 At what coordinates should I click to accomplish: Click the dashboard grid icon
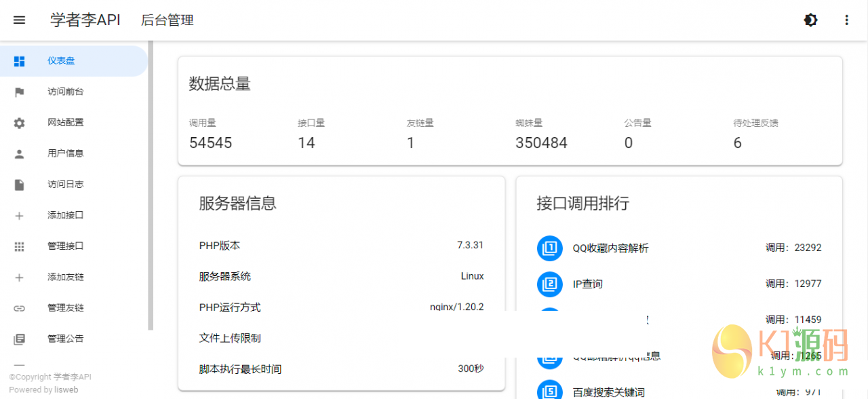click(19, 61)
